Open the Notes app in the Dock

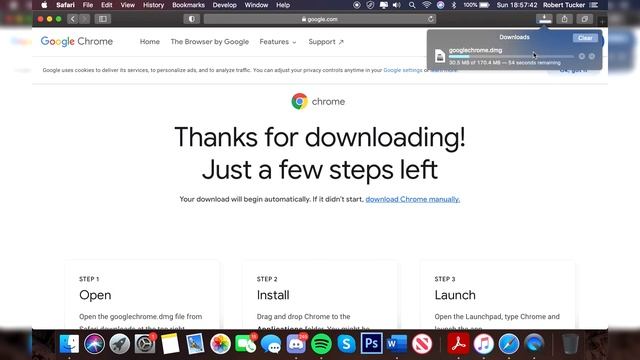(170, 344)
